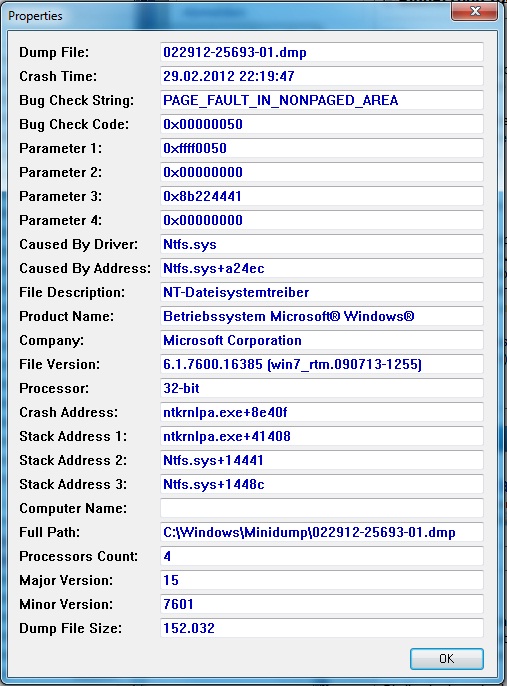Click into the Crash Time field
Image resolution: width=507 pixels, height=686 pixels.
click(322, 76)
